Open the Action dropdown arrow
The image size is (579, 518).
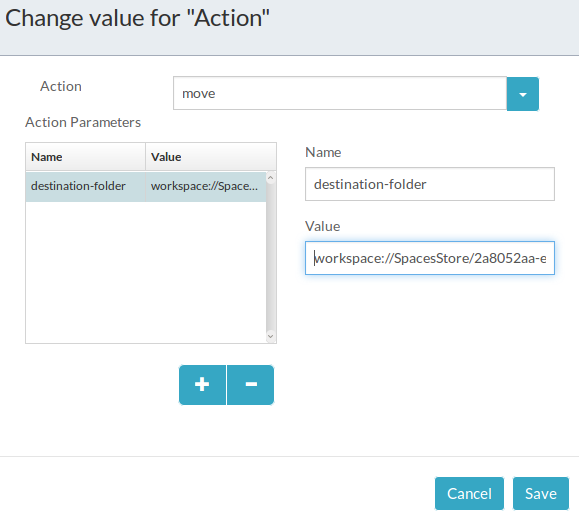pos(523,94)
